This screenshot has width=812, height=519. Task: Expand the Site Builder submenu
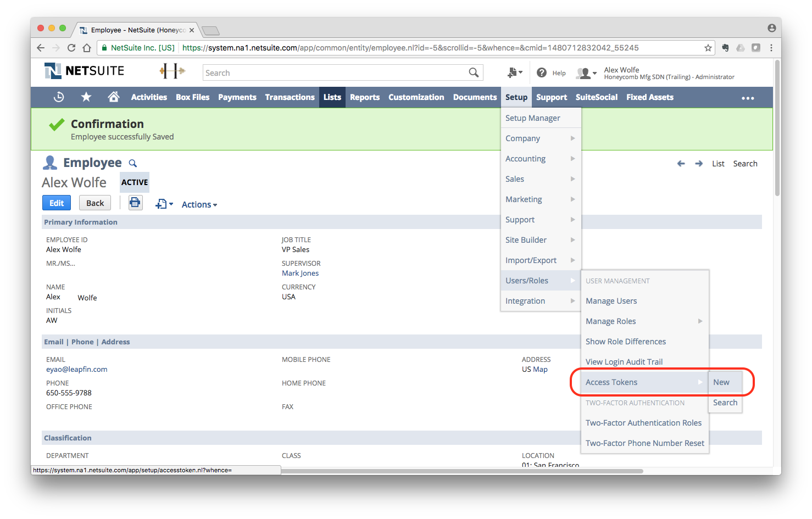541,240
